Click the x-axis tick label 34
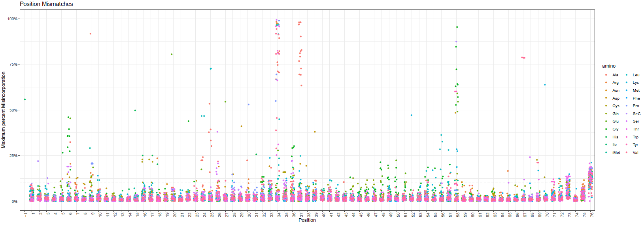Screen dimensions: 644x225 tap(279, 214)
